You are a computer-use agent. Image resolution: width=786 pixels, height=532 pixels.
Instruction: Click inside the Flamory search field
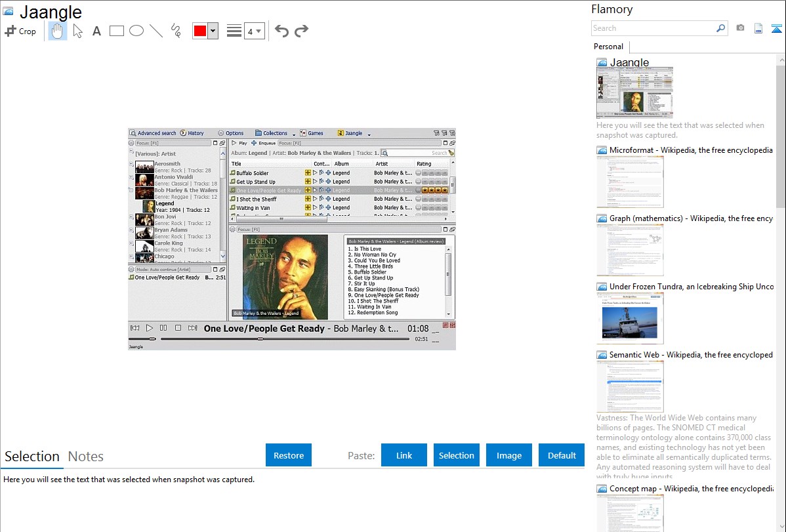click(x=653, y=28)
